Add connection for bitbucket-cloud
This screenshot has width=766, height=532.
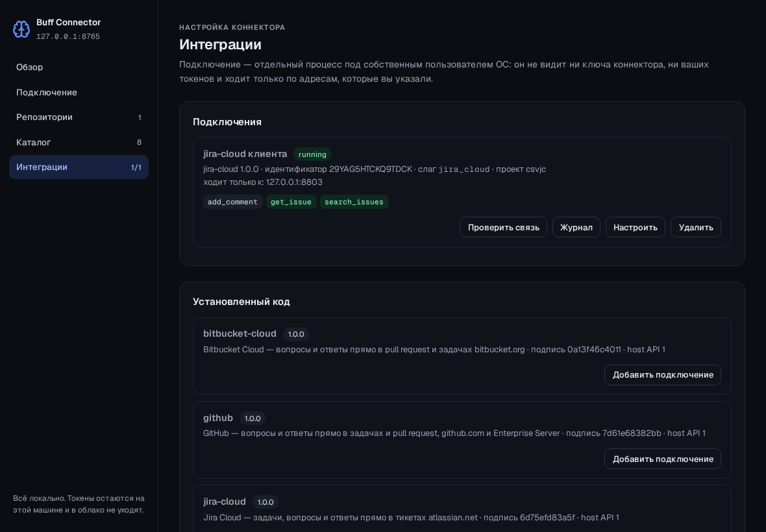coord(662,375)
